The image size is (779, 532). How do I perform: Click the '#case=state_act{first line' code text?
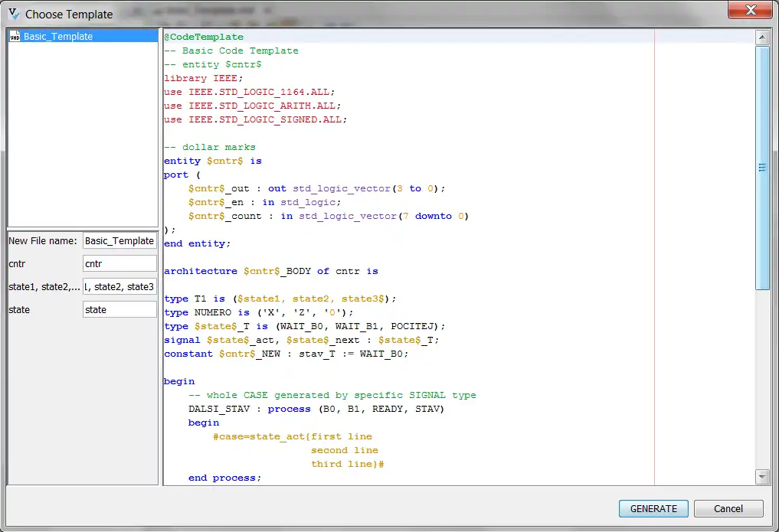point(293,436)
